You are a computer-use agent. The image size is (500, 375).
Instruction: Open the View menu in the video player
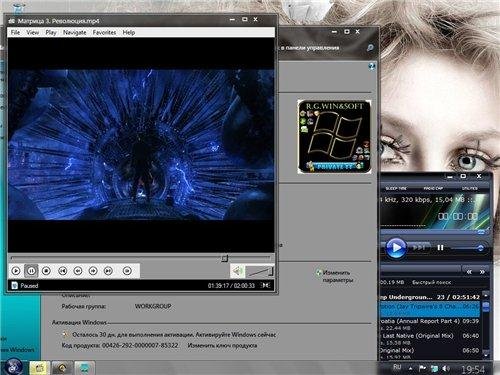point(33,32)
